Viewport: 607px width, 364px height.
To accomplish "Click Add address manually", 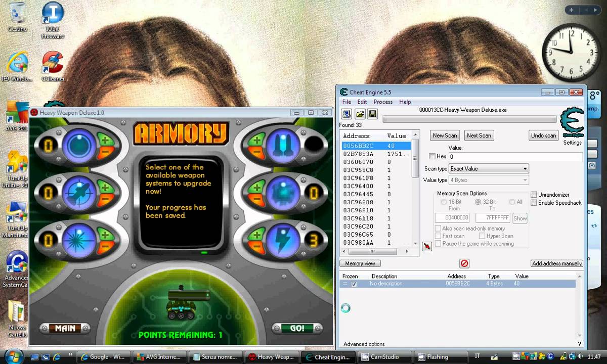I will [557, 263].
